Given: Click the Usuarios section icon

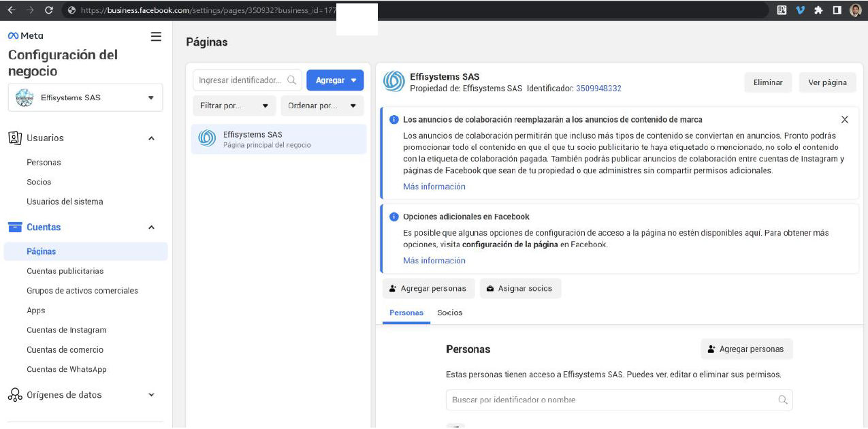Looking at the screenshot, I should click(x=15, y=138).
